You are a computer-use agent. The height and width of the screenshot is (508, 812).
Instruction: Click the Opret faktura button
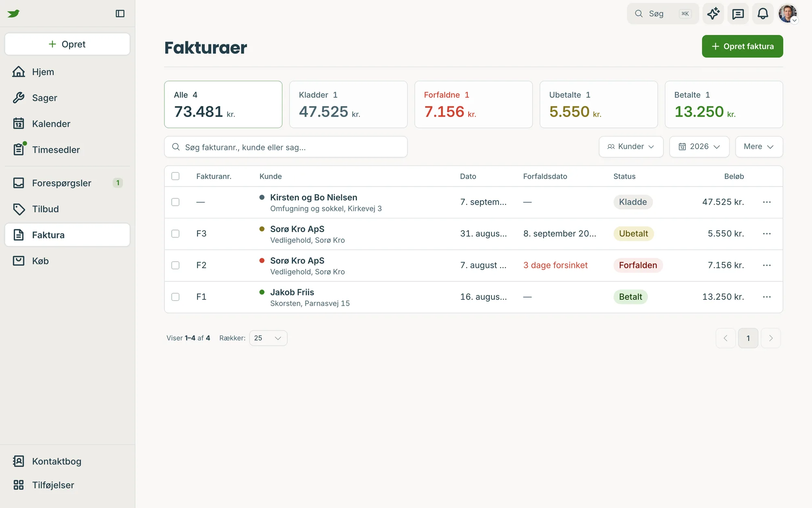[742, 46]
